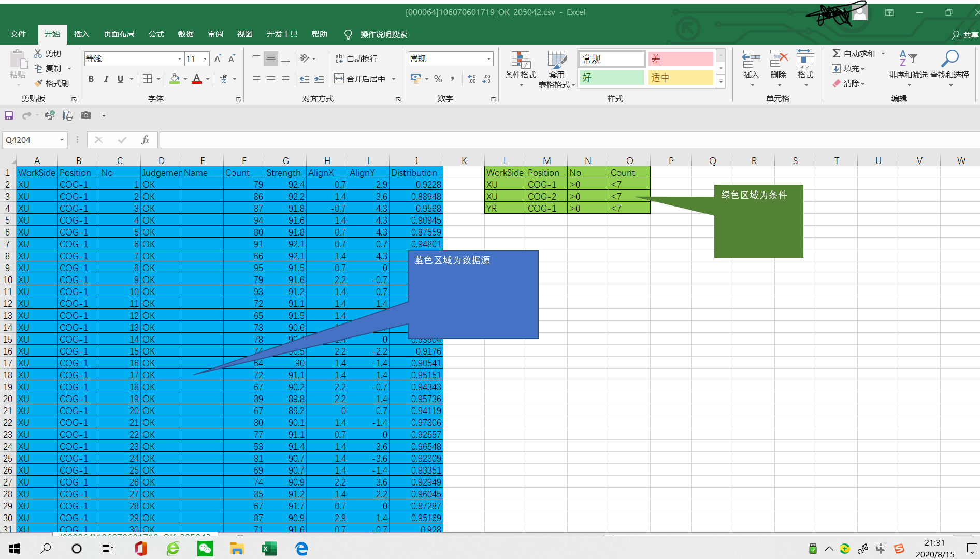
Task: Toggle middle vertical alignment
Action: (x=270, y=58)
